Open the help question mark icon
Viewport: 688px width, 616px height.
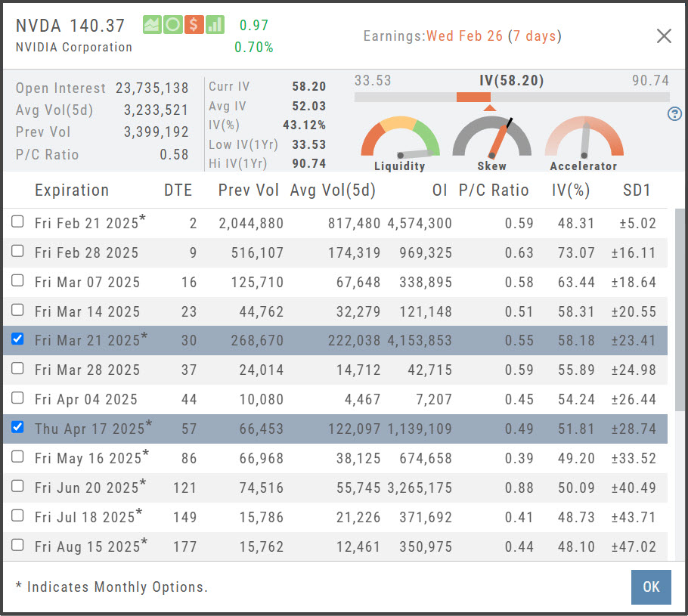click(x=674, y=114)
